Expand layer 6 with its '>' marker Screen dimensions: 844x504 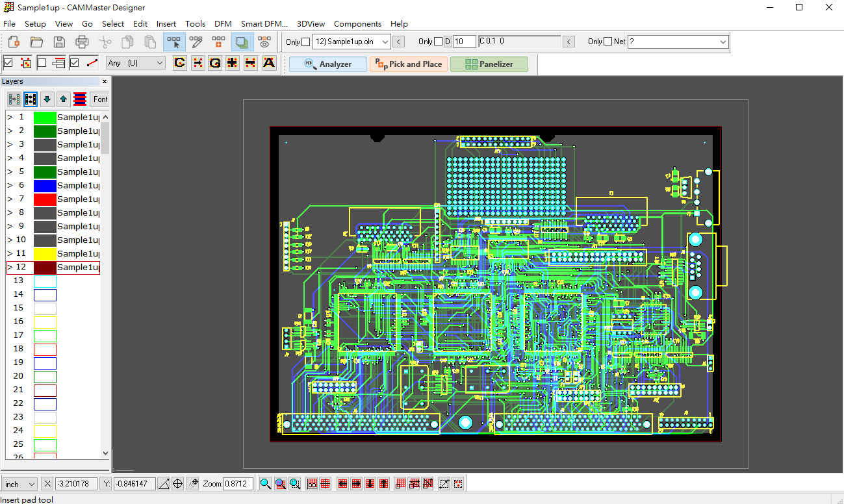coord(10,186)
